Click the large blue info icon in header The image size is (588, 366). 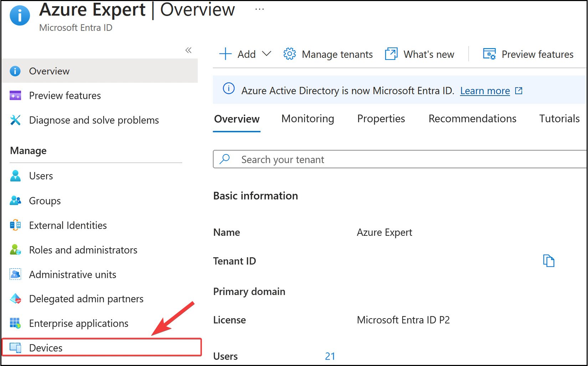[x=20, y=15]
